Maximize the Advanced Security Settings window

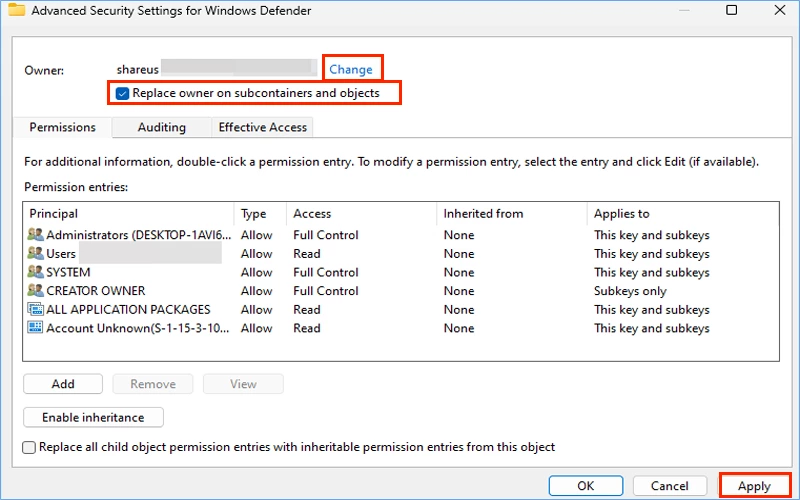[x=732, y=10]
